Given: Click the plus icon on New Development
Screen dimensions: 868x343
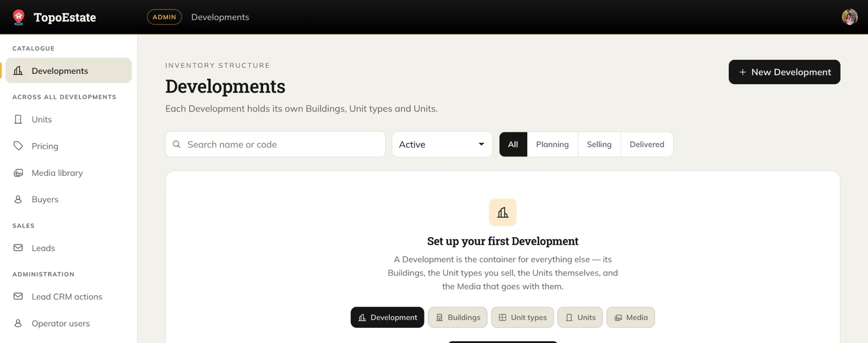Looking at the screenshot, I should coord(743,72).
